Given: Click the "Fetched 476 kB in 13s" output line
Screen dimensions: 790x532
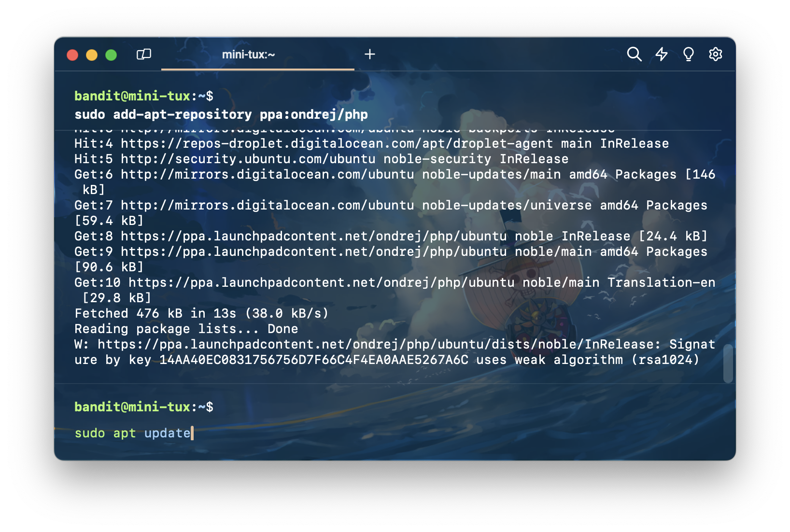Looking at the screenshot, I should tap(201, 313).
